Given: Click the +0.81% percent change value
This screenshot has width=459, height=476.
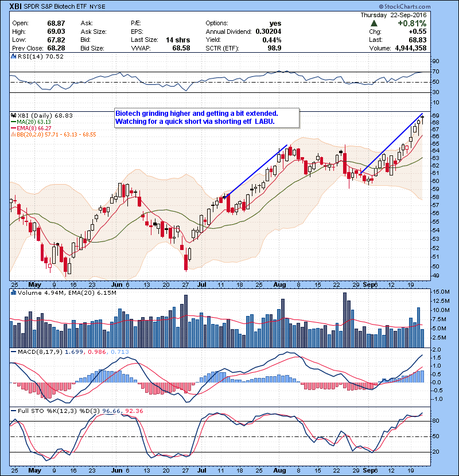Looking at the screenshot, I should pos(412,24).
